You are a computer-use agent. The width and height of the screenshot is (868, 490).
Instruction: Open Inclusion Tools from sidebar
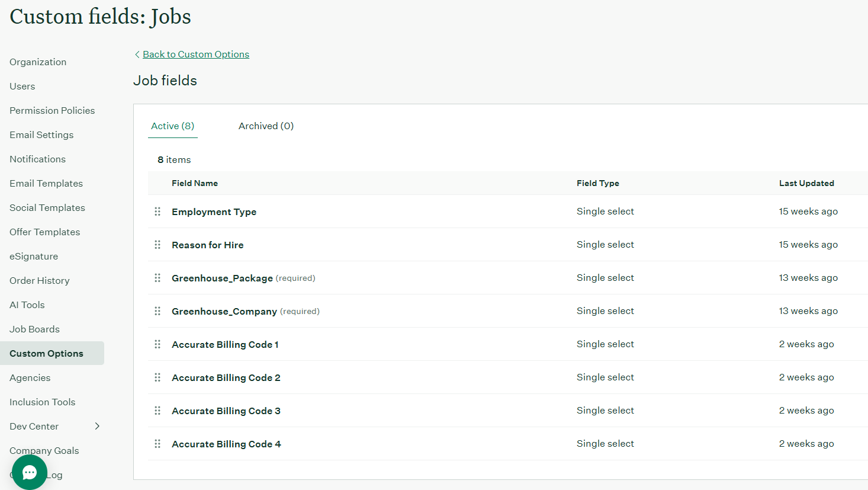click(43, 402)
